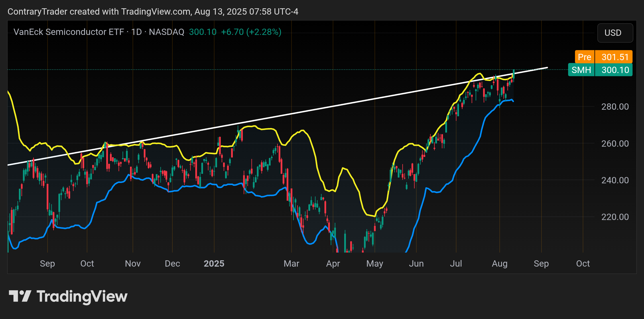Click the Nov label on the time axis
Viewport: 644px width, 319px height.
point(133,263)
